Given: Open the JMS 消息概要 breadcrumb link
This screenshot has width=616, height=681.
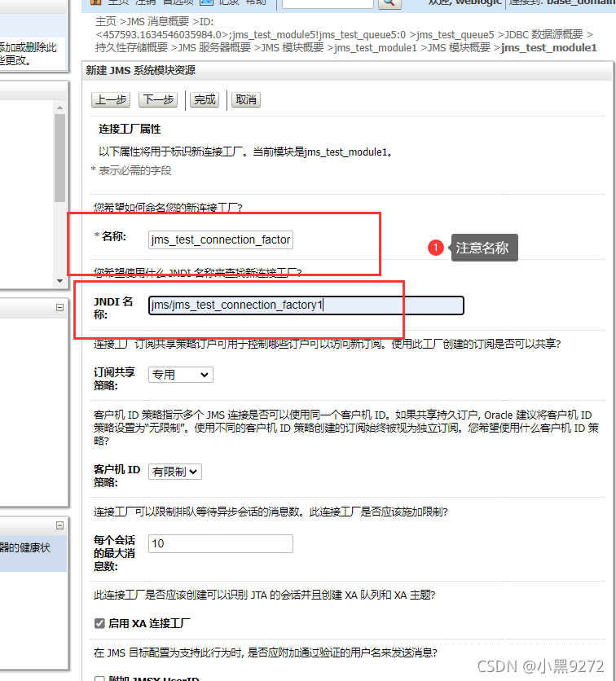Looking at the screenshot, I should [x=158, y=22].
